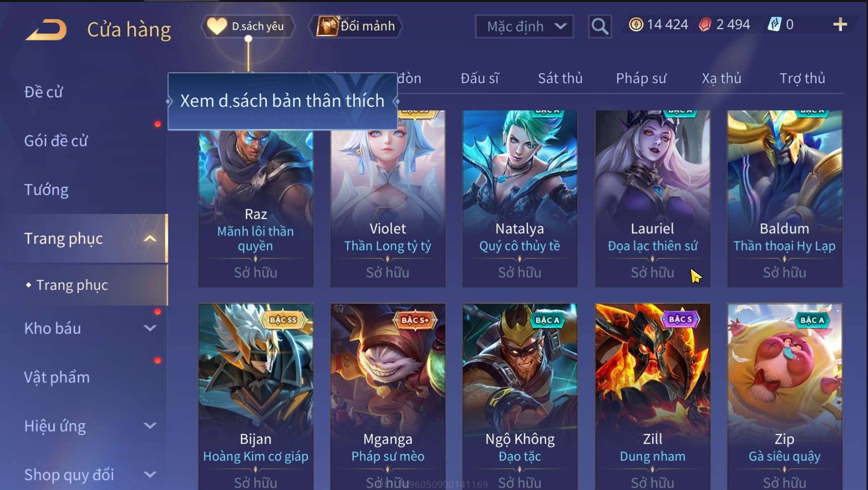
Task: Select the Sát thủ tab
Action: [x=560, y=78]
